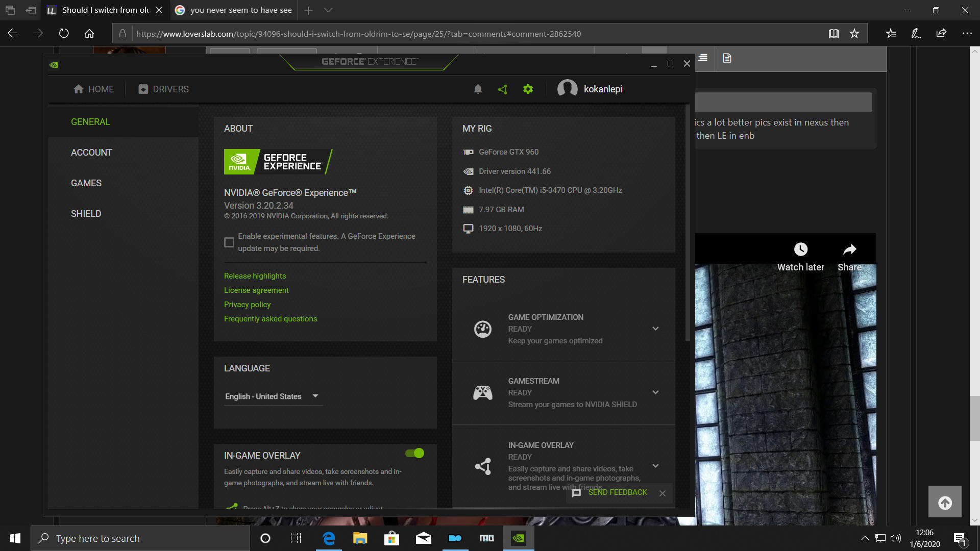Expand In-Game Overlay feature details
This screenshot has height=551, width=980.
(655, 466)
